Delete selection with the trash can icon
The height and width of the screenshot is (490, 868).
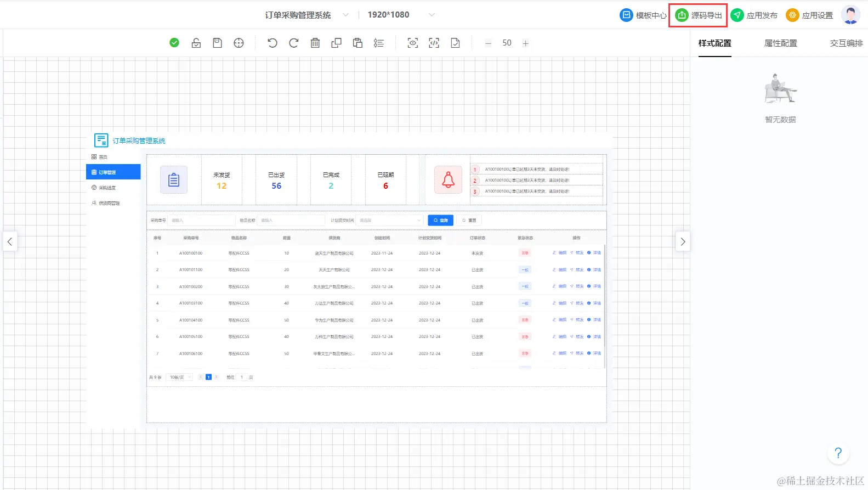[x=315, y=43]
